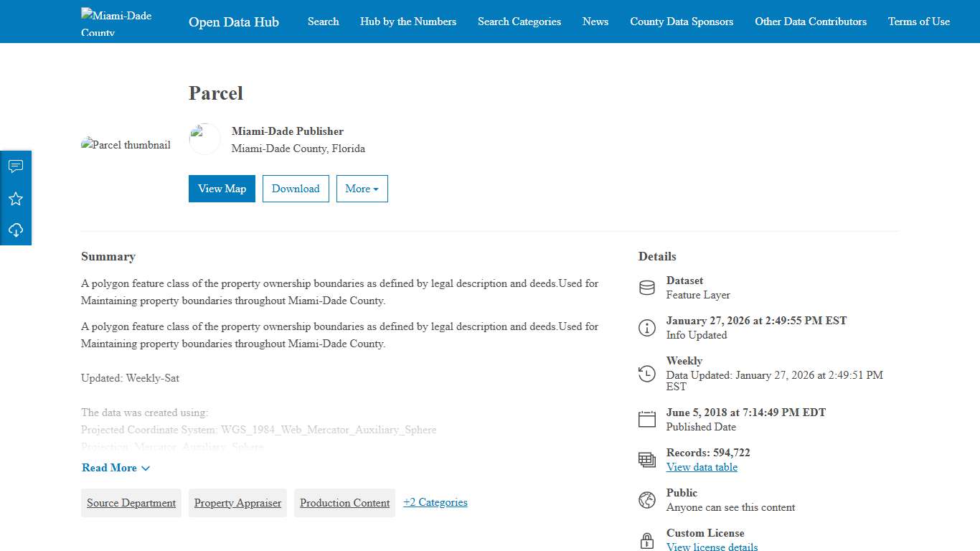
Task: Go to Hub by the Numbers
Action: click(407, 22)
